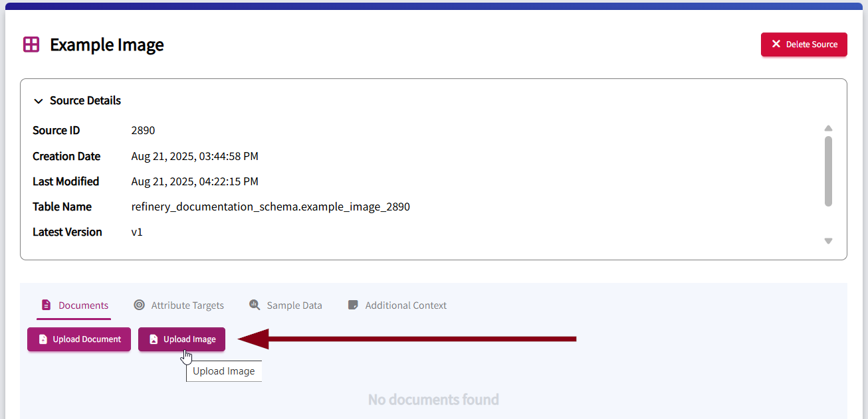Click the scrollbar down arrow in Source Details
Viewport: 868px width, 419px height.
pyautogui.click(x=828, y=241)
